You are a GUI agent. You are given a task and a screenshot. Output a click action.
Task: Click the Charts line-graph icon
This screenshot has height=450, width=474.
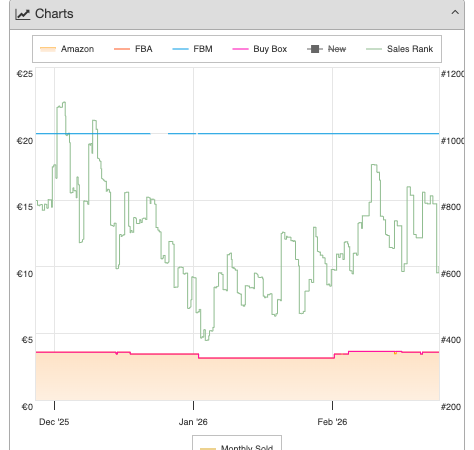tap(23, 14)
